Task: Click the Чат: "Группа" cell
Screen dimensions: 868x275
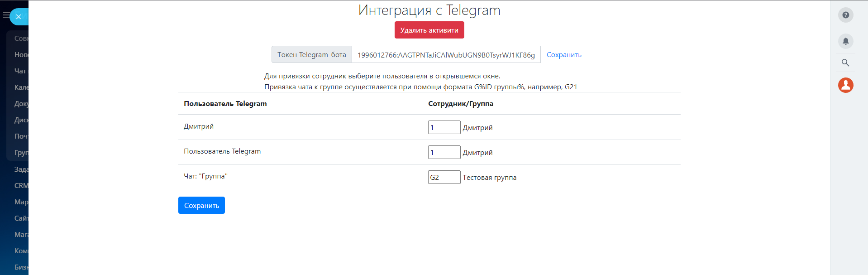Action: [205, 176]
